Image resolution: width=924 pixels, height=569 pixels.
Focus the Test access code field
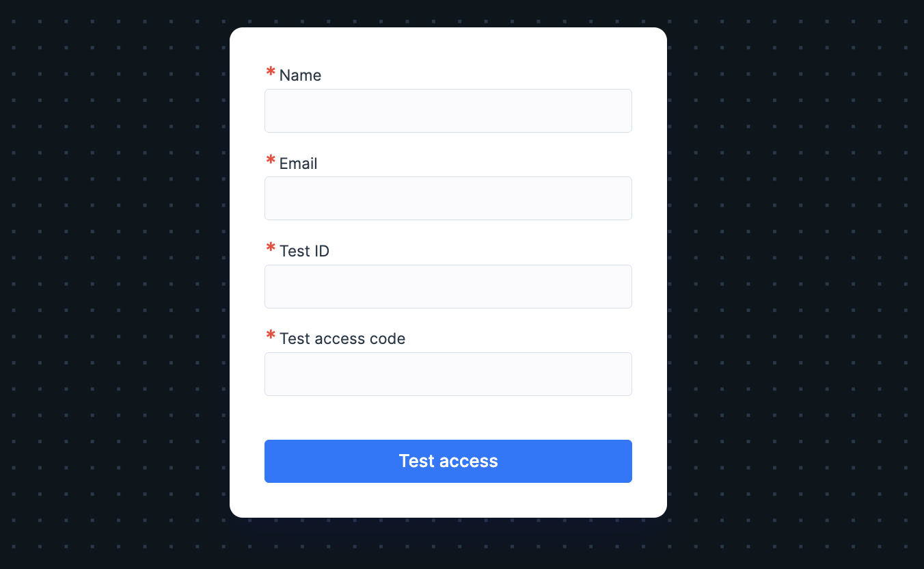pyautogui.click(x=448, y=374)
